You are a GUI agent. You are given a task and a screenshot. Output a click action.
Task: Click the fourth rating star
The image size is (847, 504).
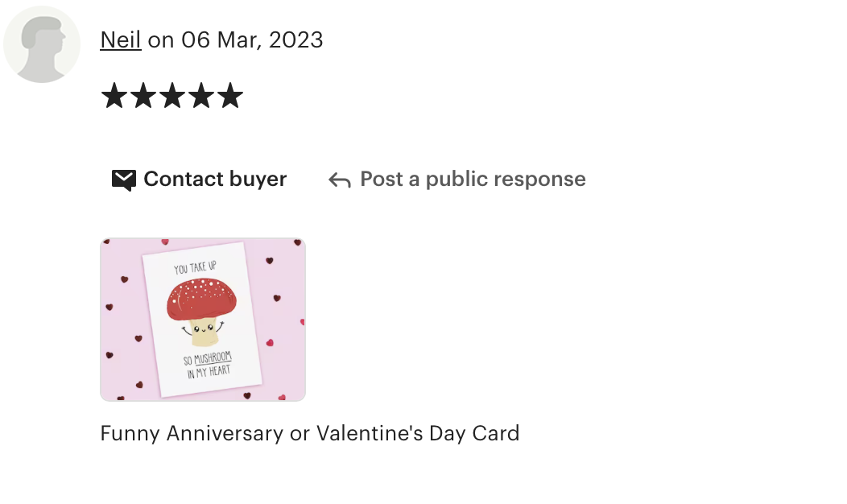point(201,96)
